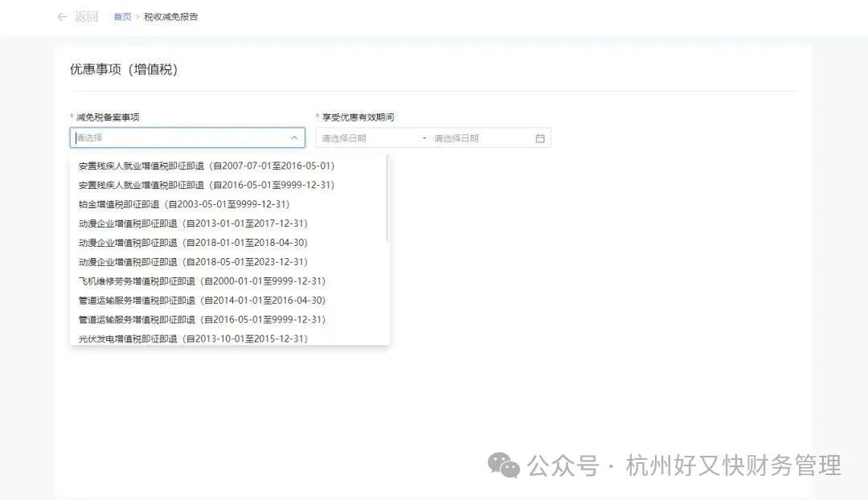The width and height of the screenshot is (868, 500).
Task: Collapse the 减免税备案事项 dropdown with its chevron
Action: 293,137
